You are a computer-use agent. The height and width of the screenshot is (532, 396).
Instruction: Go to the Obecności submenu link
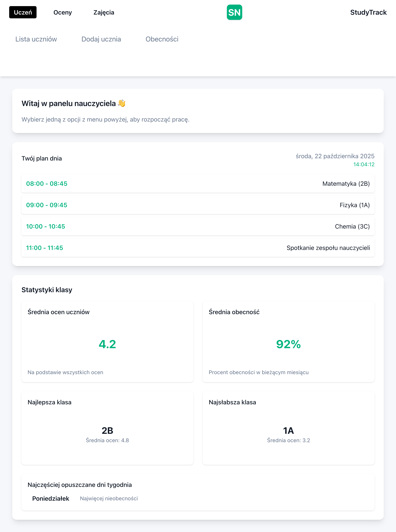[162, 39]
